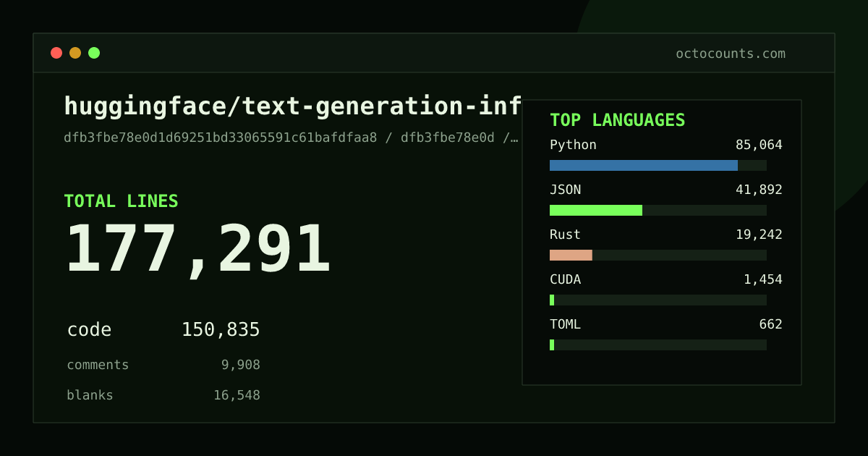
Task: Select the total 177,291 figure
Action: pos(198,250)
